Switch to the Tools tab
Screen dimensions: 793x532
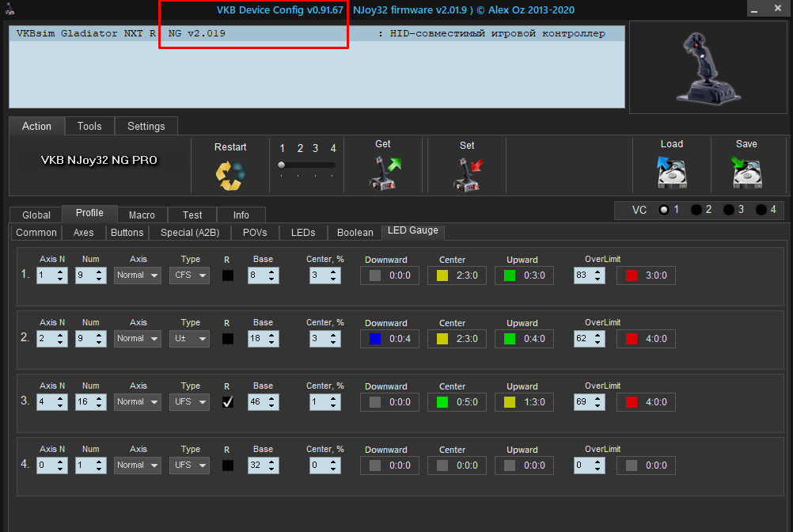(x=89, y=127)
